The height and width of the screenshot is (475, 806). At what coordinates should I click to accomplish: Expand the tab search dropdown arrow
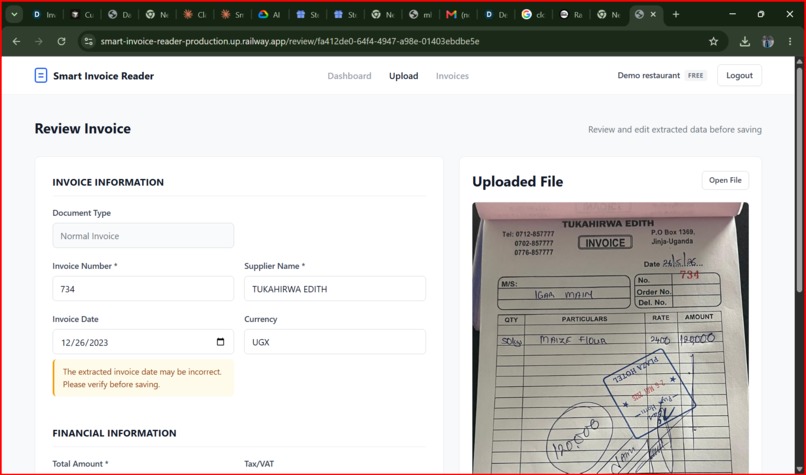coord(14,14)
